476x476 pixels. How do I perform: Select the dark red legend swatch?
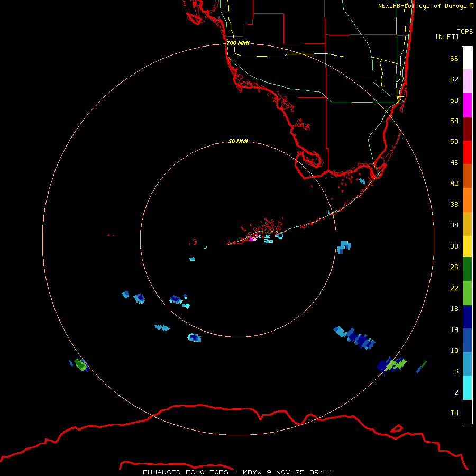(x=467, y=129)
